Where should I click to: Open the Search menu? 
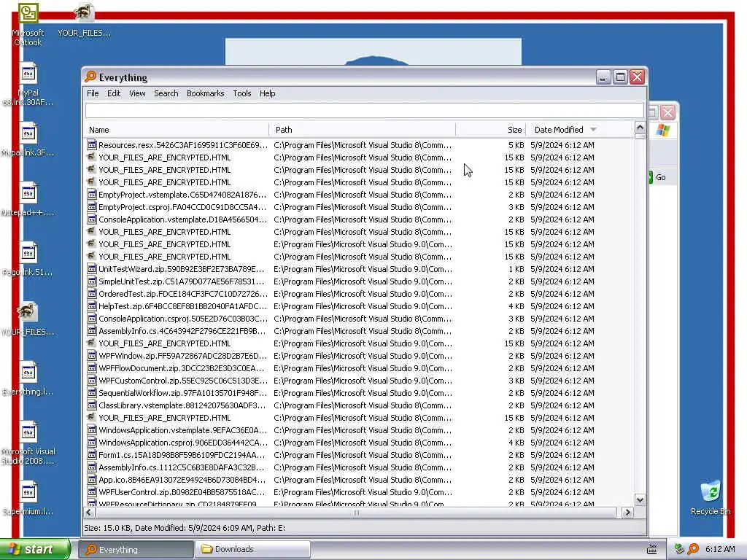166,93
